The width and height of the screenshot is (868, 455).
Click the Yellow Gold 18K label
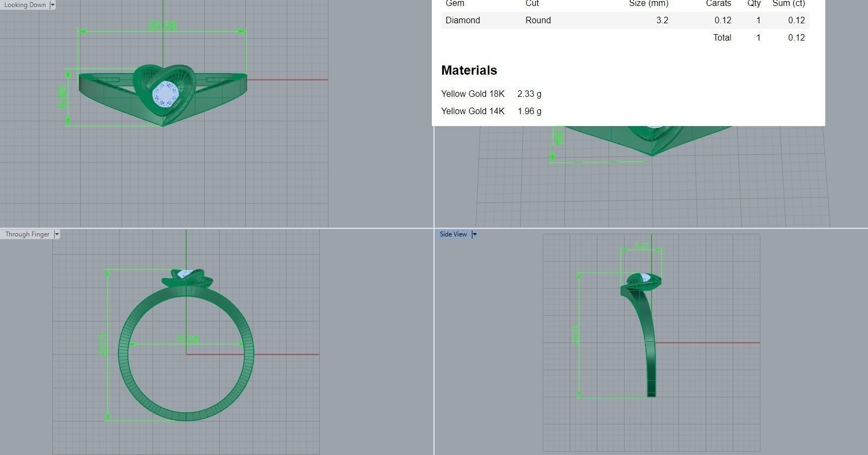click(x=472, y=94)
